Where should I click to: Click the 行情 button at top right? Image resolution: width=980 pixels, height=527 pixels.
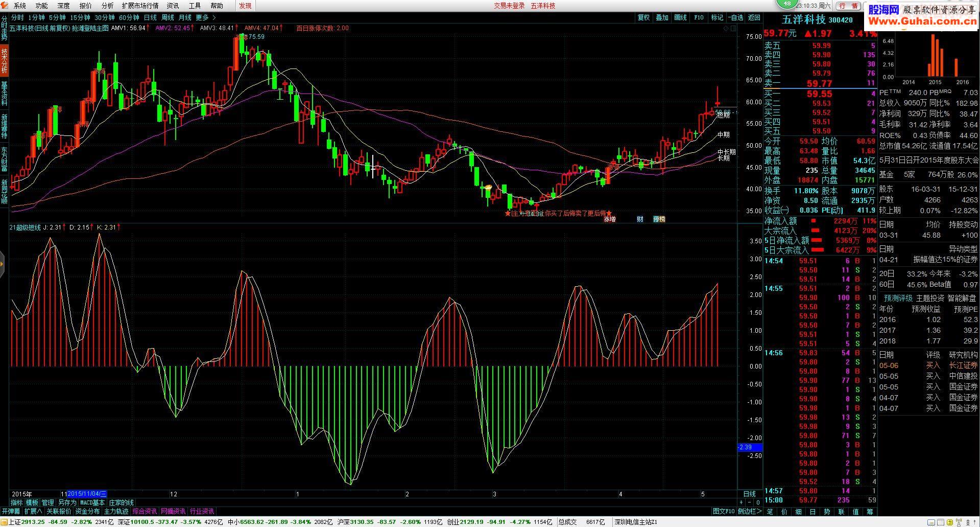tap(848, 6)
